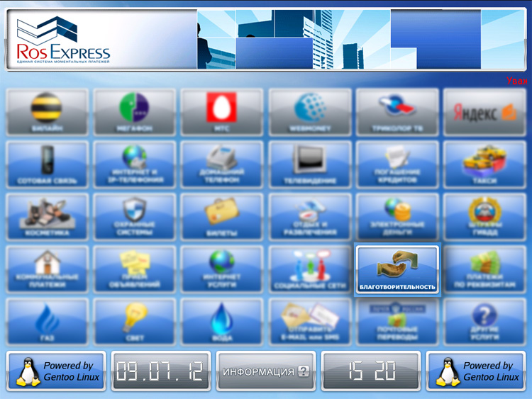Open the Tricolor TV payment tile
532x399 pixels.
(x=397, y=113)
